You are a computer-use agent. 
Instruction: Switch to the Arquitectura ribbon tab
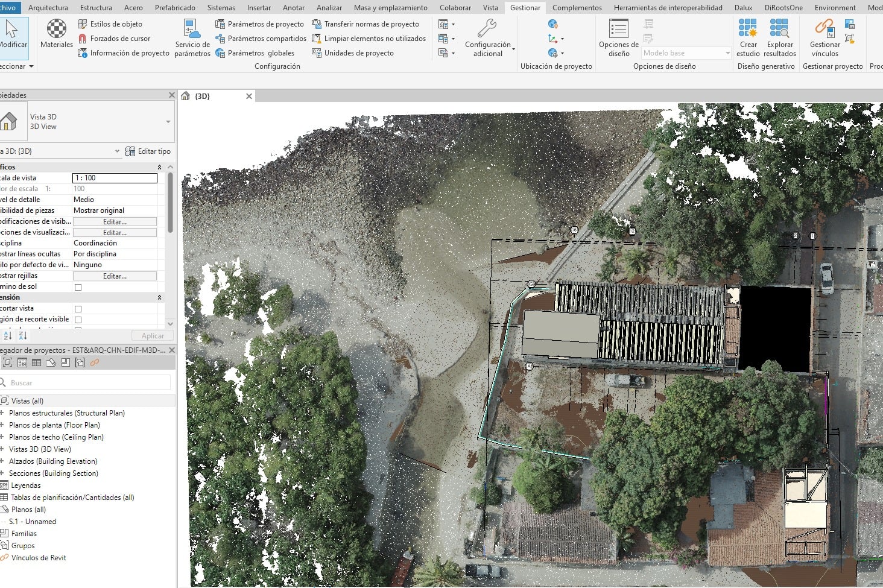(48, 8)
